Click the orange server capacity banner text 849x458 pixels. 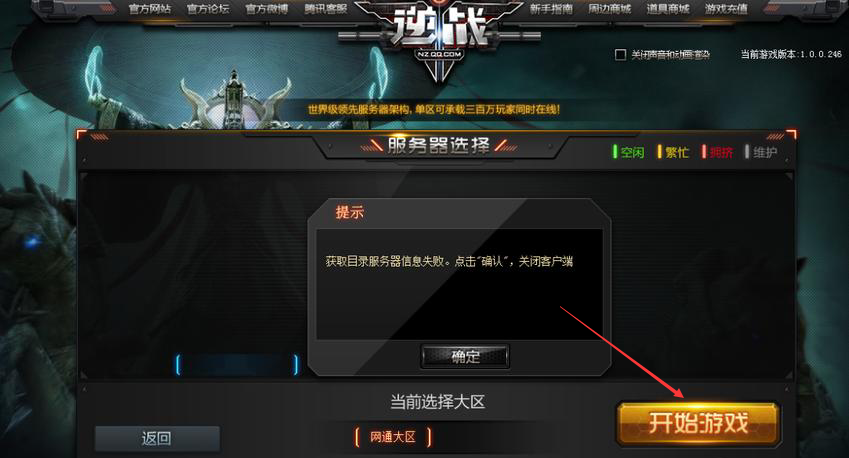point(434,109)
